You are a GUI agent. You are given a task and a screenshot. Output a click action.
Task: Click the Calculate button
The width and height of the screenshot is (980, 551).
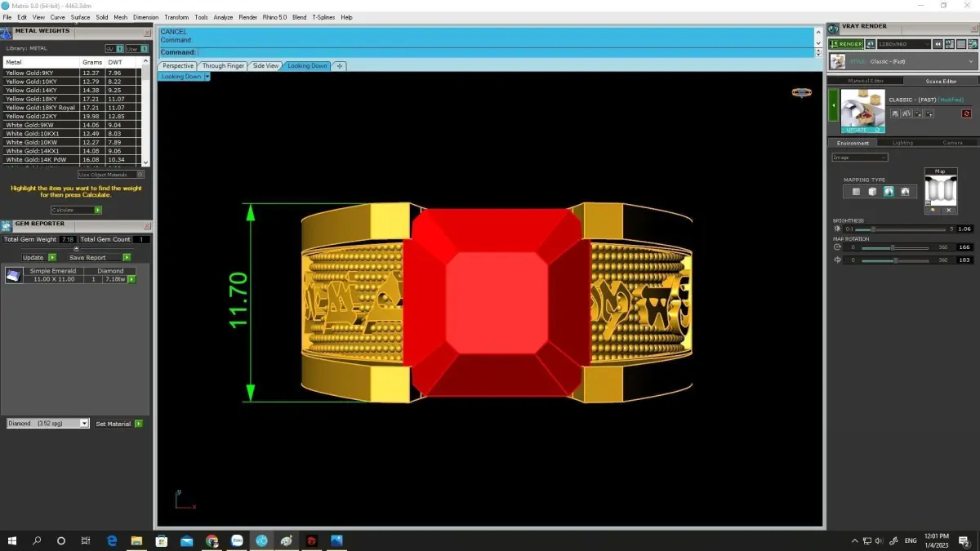point(77,210)
